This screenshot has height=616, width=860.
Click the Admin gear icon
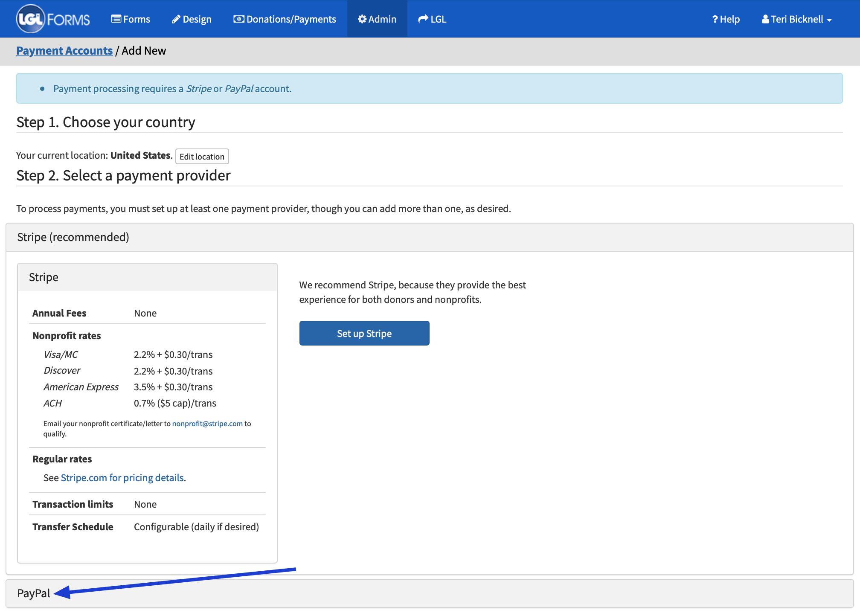[362, 19]
